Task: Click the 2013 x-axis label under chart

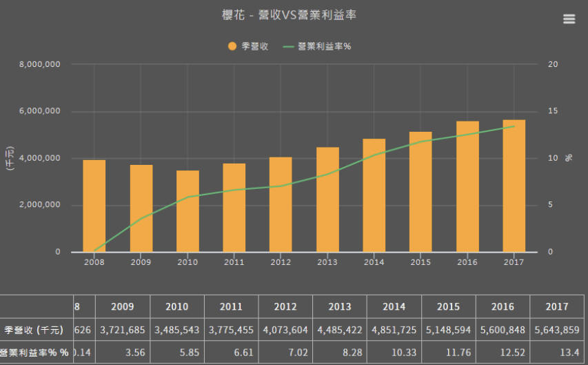Action: pyautogui.click(x=327, y=262)
